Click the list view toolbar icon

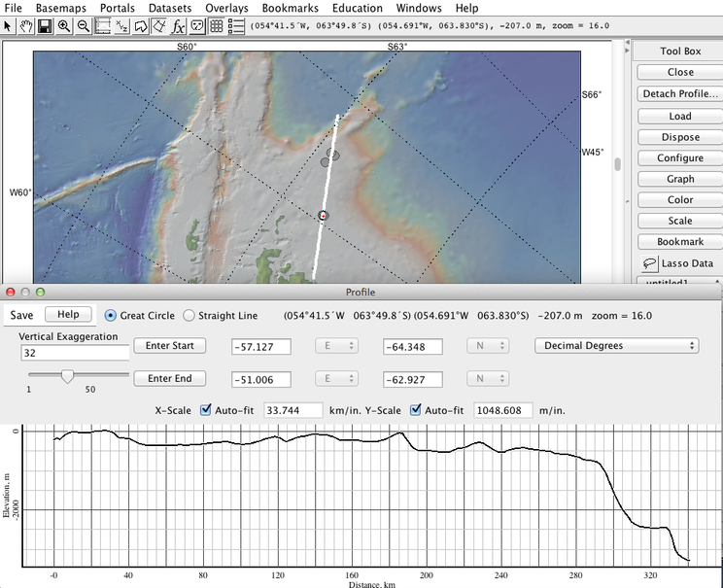point(234,25)
